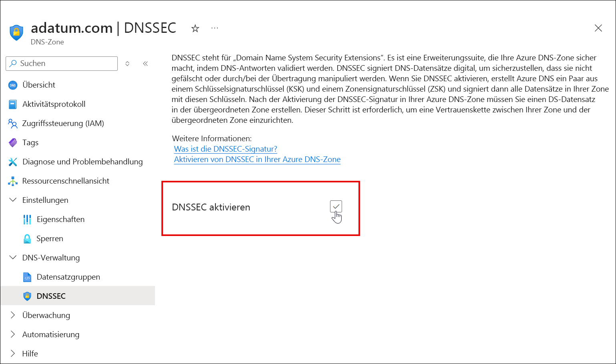Screen dimensions: 616x364
Task: Open the Tags panel
Action: tap(30, 142)
